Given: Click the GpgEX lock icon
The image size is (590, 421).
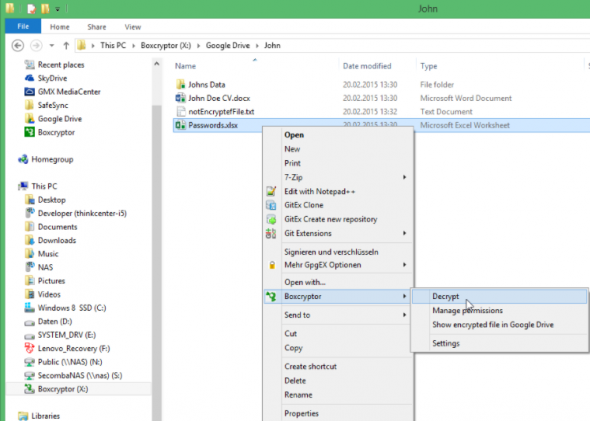Looking at the screenshot, I should (272, 265).
